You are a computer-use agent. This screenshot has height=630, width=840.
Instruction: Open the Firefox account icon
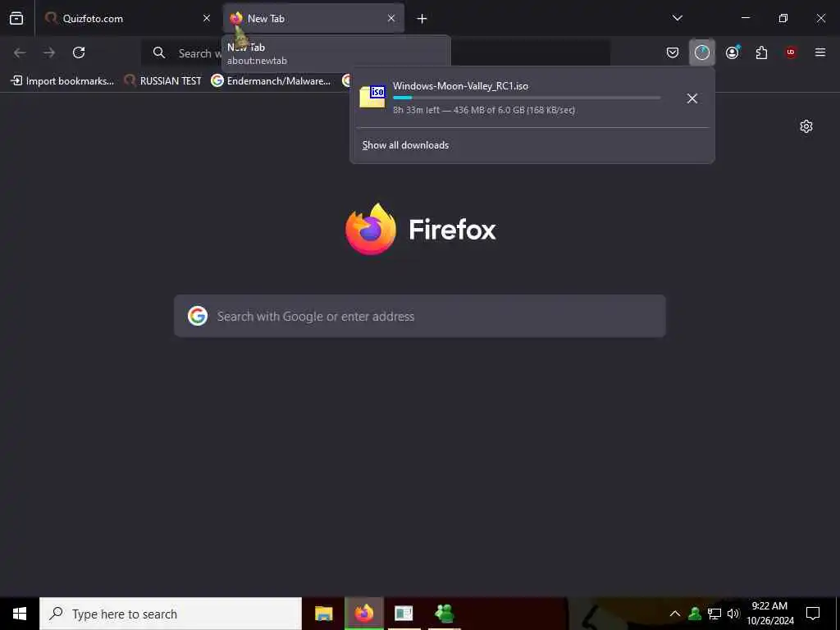tap(732, 52)
